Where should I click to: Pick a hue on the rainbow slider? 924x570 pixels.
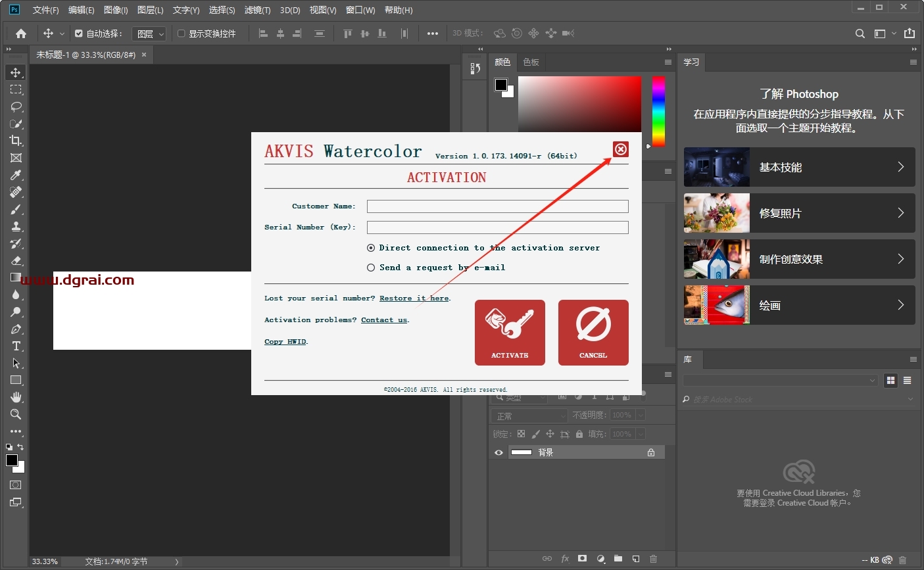click(x=658, y=111)
